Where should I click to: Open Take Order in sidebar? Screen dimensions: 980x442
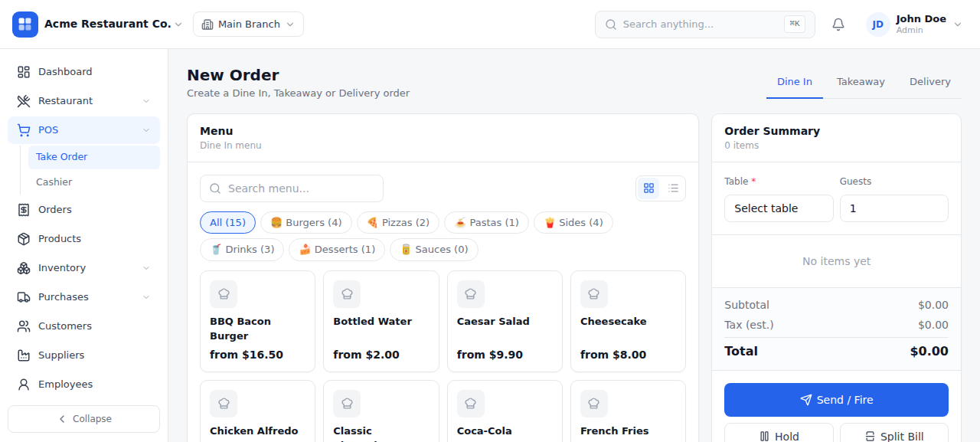pos(94,157)
